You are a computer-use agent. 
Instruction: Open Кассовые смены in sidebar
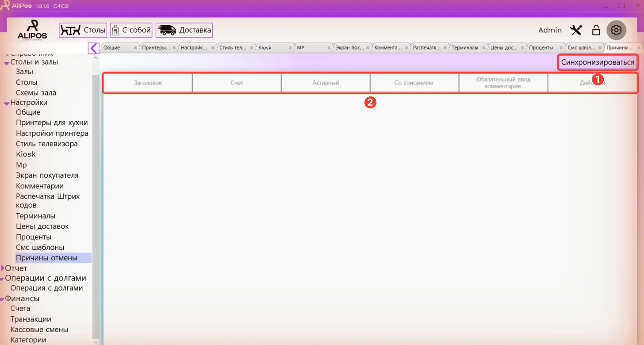click(x=39, y=330)
